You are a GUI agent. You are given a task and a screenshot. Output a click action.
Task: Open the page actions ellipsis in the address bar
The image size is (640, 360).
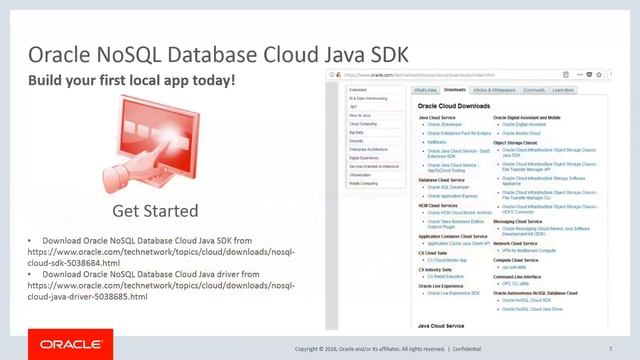pyautogui.click(x=579, y=75)
